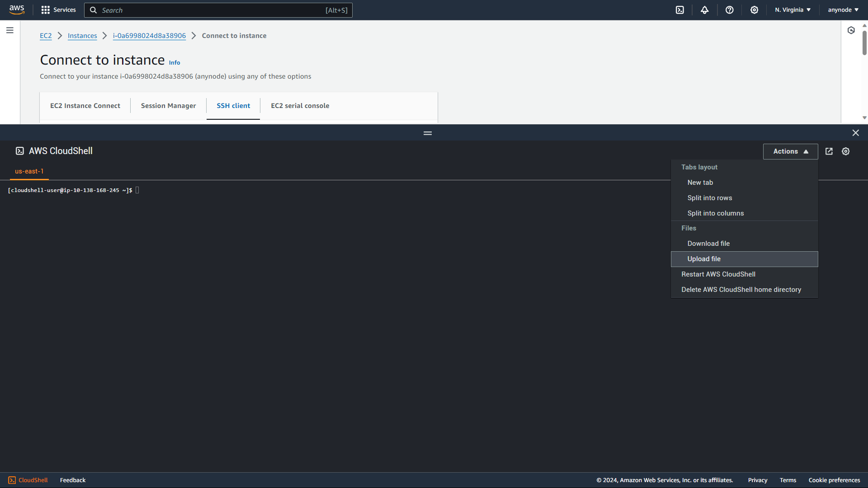Open the sidebar hamburger menu

(10, 30)
